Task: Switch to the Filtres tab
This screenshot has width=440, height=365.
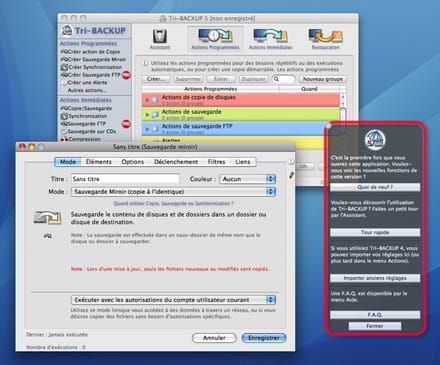Action: [216, 162]
